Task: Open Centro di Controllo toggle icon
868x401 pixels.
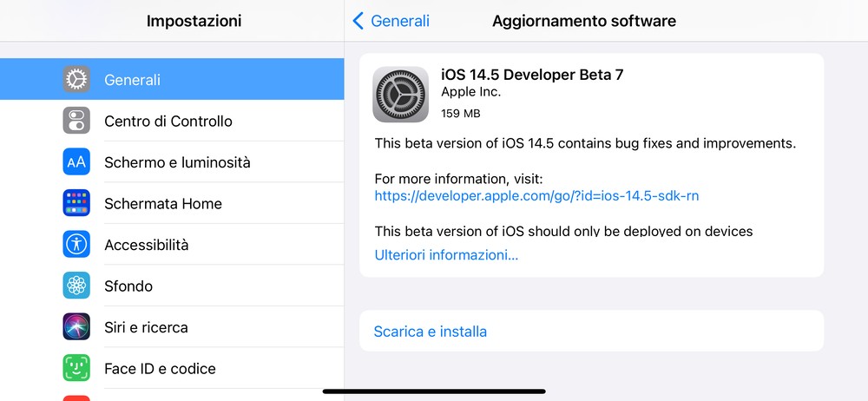Action: (x=76, y=121)
